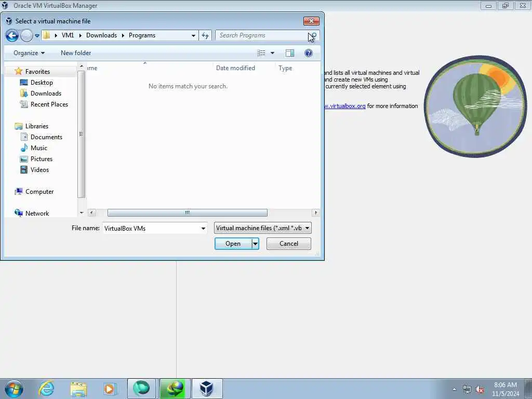Click the navigation pane scroll up arrow

82,67
